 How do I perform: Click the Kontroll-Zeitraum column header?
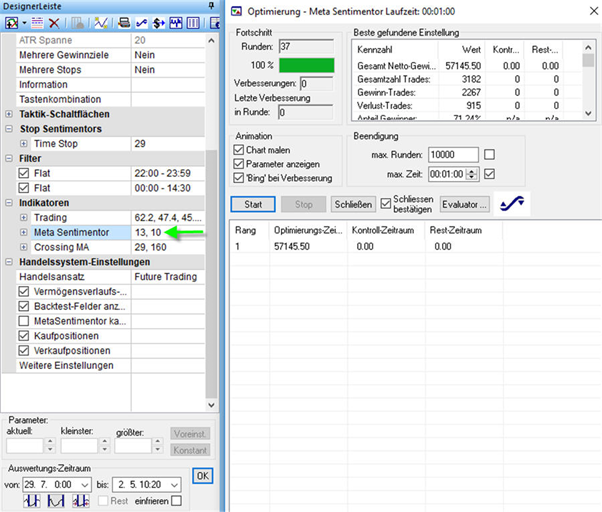(386, 230)
